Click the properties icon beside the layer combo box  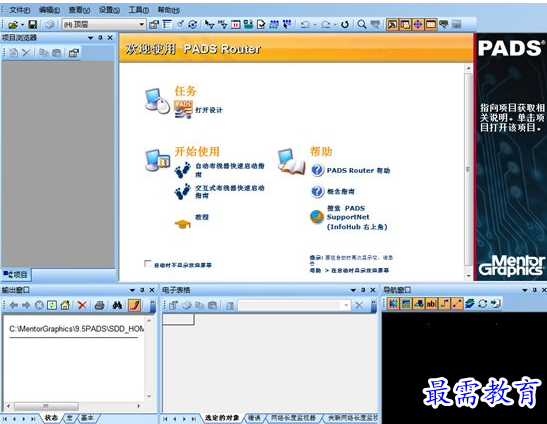153,24
